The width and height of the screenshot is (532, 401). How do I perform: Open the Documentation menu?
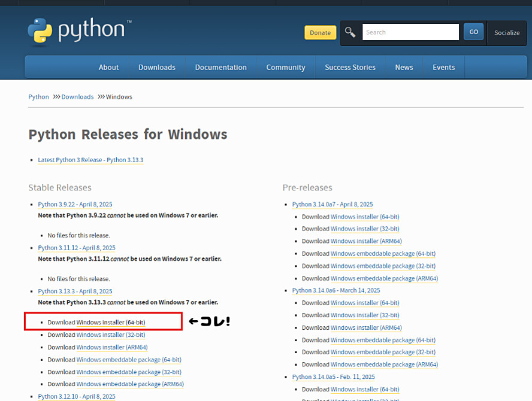[x=221, y=68]
